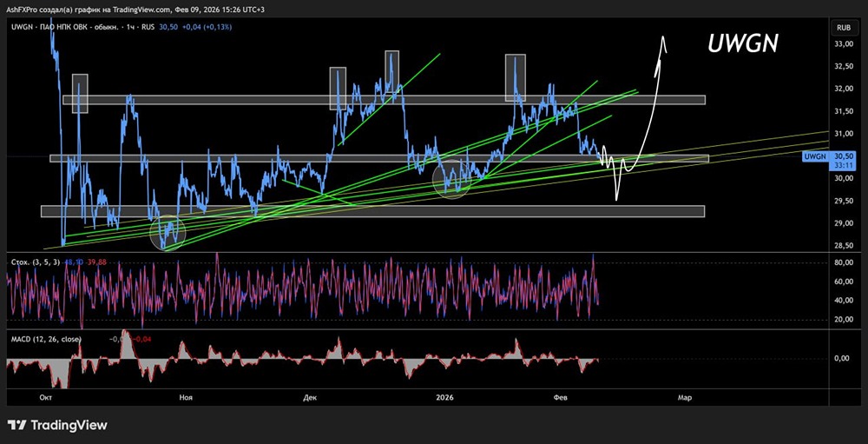The height and width of the screenshot is (444, 868).
Task: Open the RUB currency selector
Action: pos(843,27)
